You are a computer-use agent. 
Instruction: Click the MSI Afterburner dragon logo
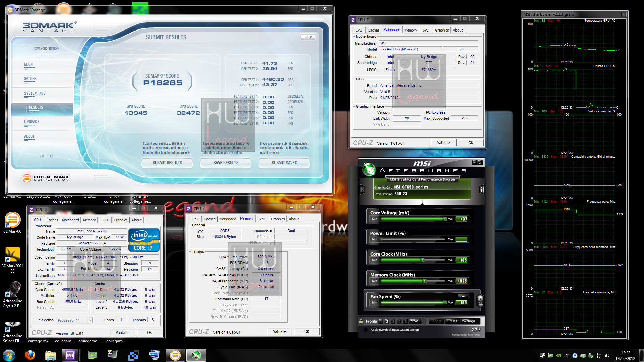coord(369,169)
